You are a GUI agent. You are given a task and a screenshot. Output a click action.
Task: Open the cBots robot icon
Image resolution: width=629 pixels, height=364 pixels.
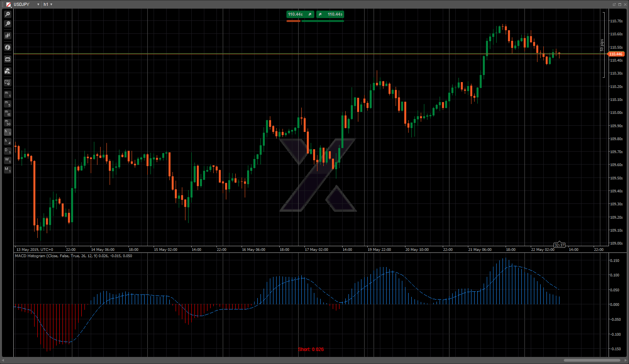click(x=7, y=59)
